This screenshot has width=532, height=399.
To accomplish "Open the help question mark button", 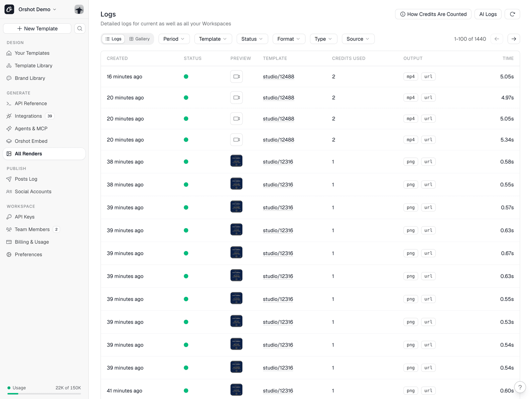I will [520, 387].
